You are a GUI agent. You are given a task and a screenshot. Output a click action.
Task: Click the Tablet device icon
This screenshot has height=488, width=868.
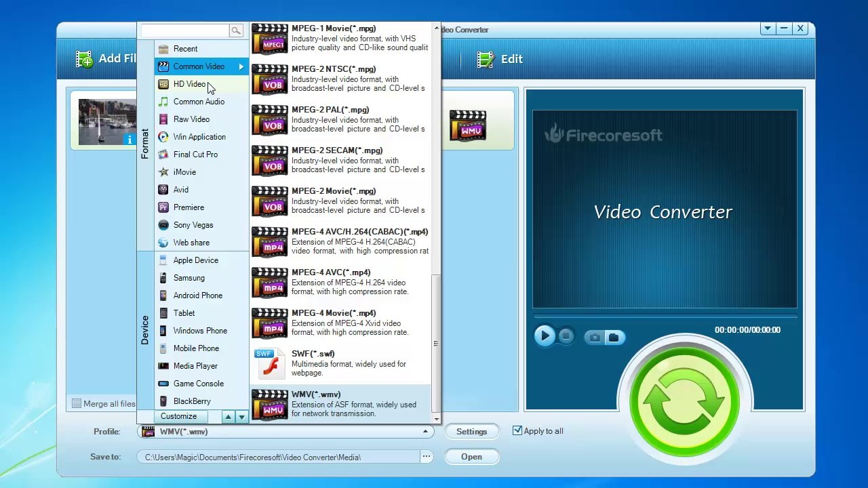tap(163, 313)
